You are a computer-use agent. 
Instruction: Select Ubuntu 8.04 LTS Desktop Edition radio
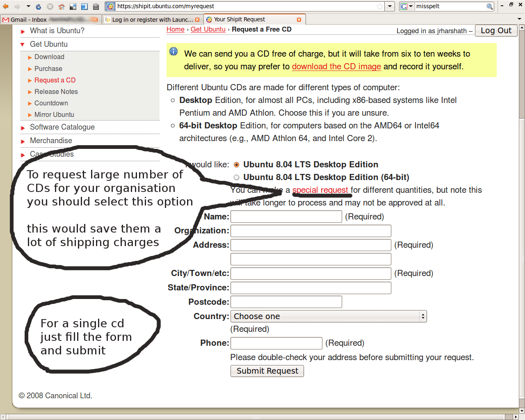[236, 165]
